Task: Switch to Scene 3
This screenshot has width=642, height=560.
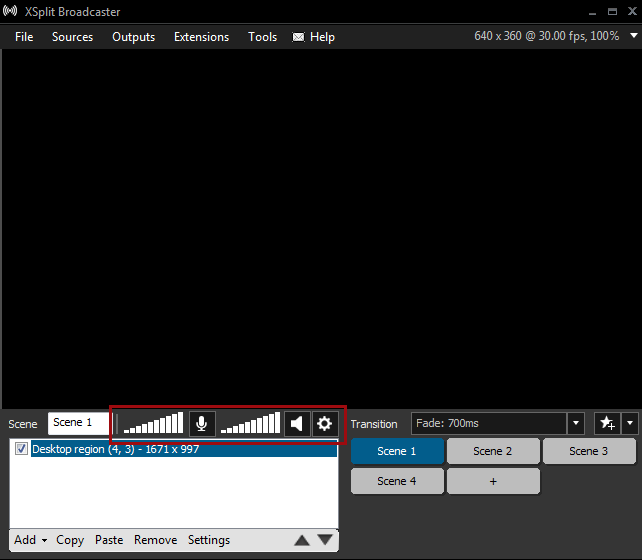Action: tap(589, 451)
